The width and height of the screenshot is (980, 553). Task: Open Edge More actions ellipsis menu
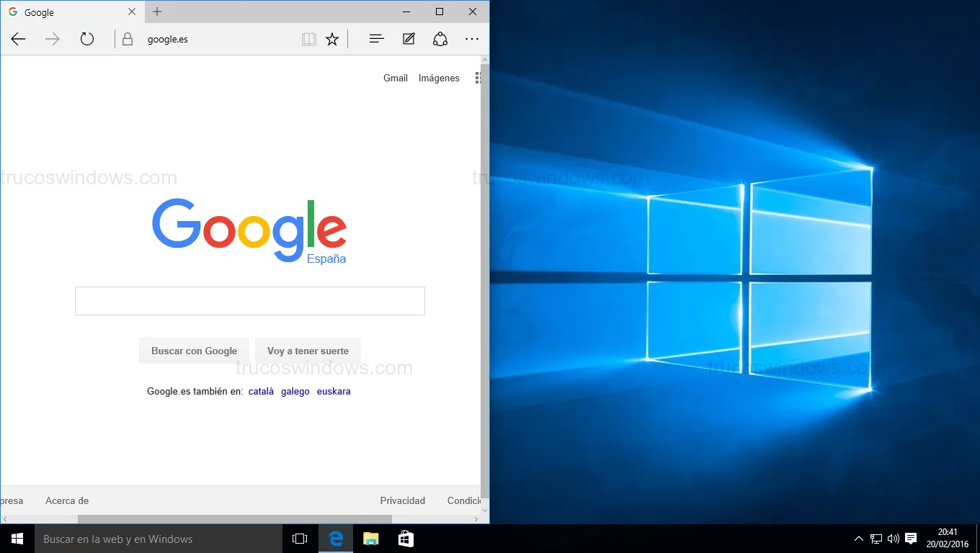[472, 40]
